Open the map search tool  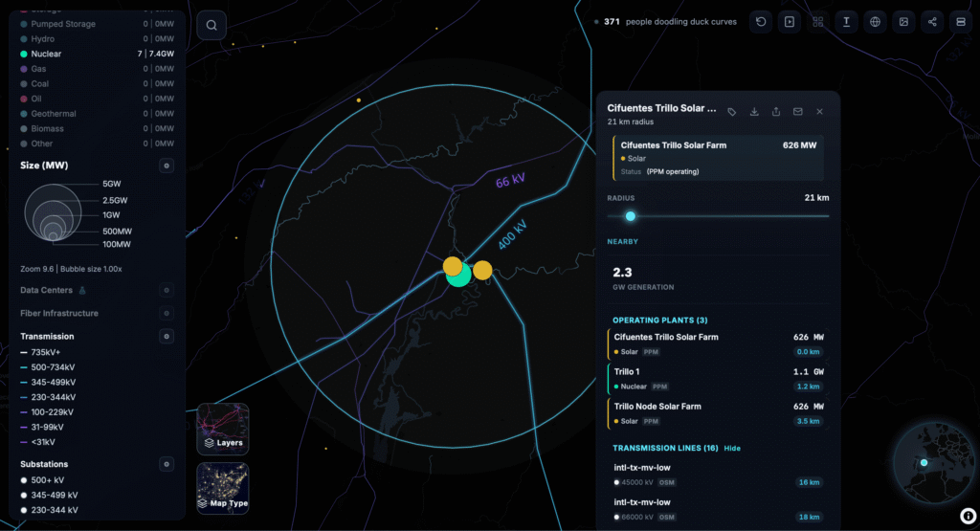coord(212,25)
